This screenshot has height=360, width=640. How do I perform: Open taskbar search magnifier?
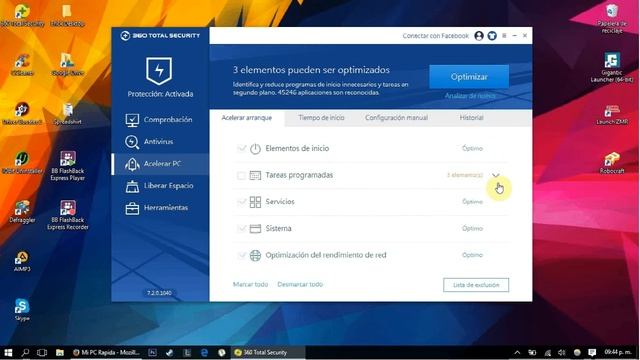[25, 352]
